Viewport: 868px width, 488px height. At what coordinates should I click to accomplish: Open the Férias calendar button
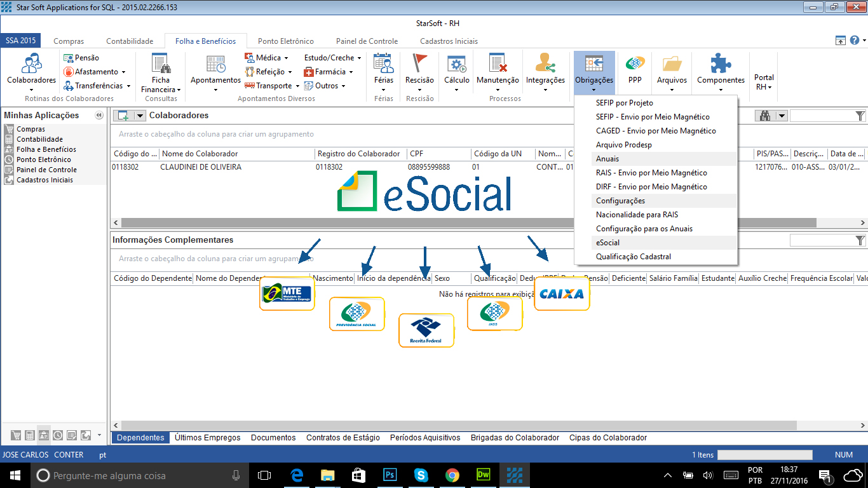[383, 72]
